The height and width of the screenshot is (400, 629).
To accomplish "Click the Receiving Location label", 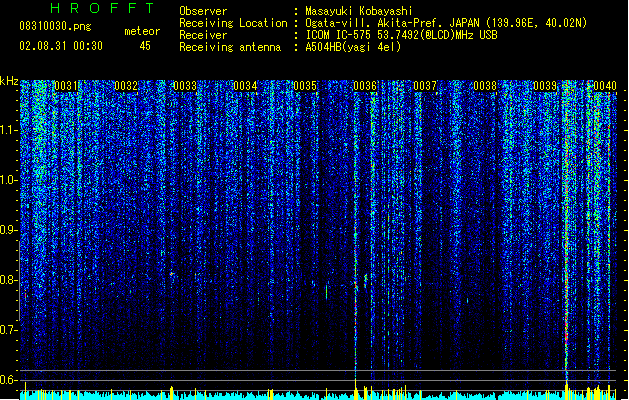I will 233,23.
